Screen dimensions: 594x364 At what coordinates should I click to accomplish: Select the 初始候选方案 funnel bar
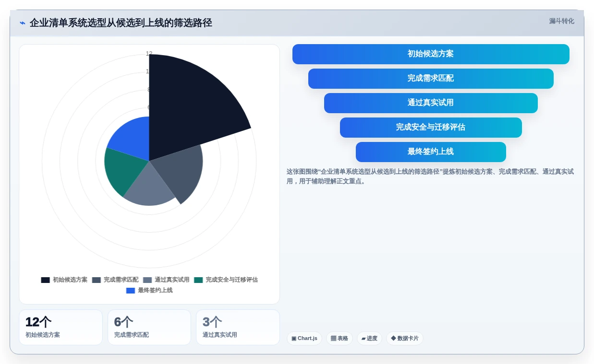coord(431,54)
